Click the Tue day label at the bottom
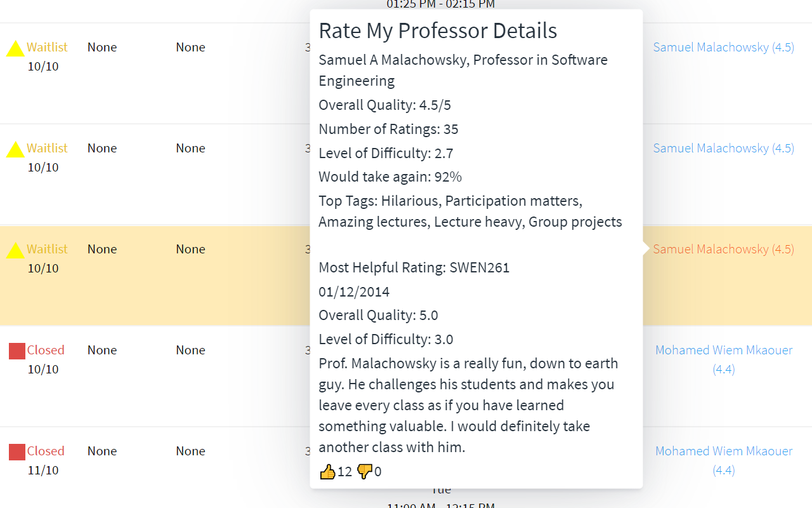Image resolution: width=812 pixels, height=508 pixels. coord(441,489)
